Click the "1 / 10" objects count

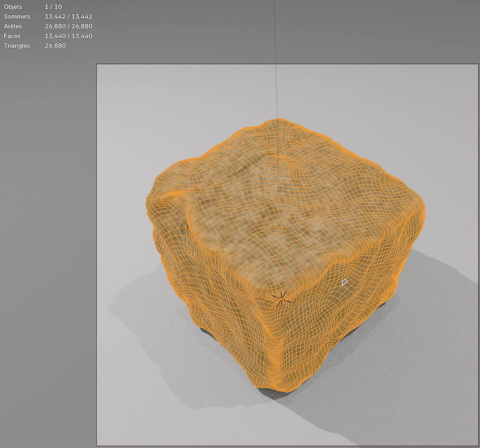click(x=53, y=7)
